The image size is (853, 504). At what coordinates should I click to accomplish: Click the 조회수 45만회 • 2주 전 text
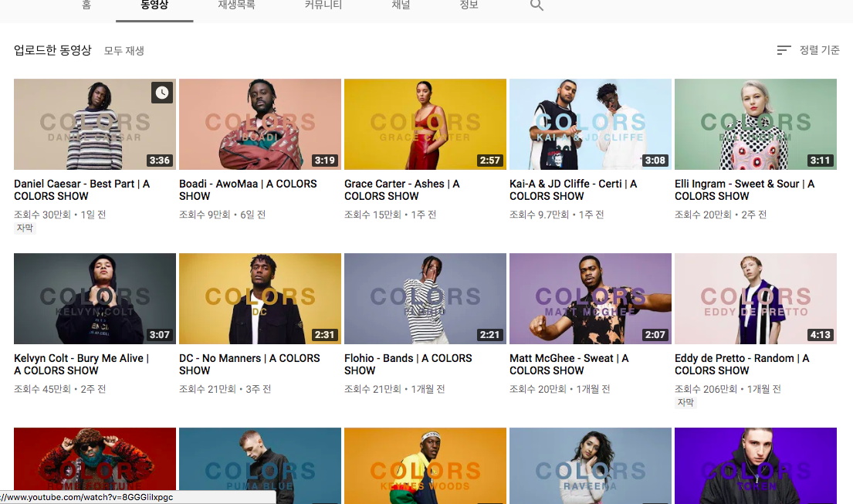coord(60,389)
